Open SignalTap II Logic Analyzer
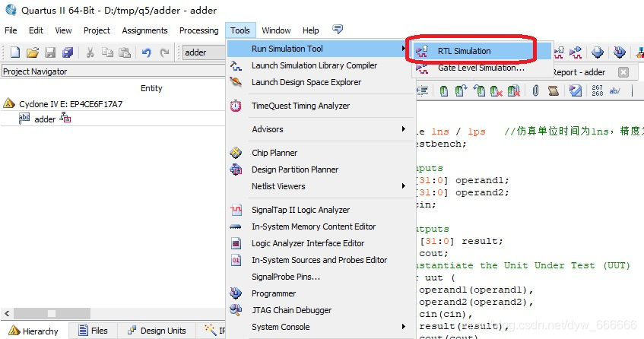644x339 pixels. 300,210
